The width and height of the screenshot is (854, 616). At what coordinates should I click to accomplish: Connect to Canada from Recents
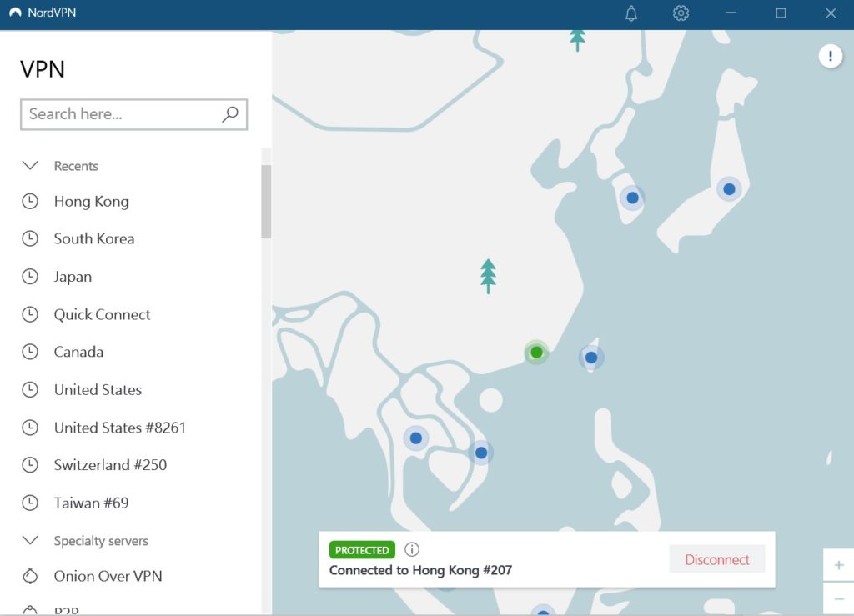[78, 352]
